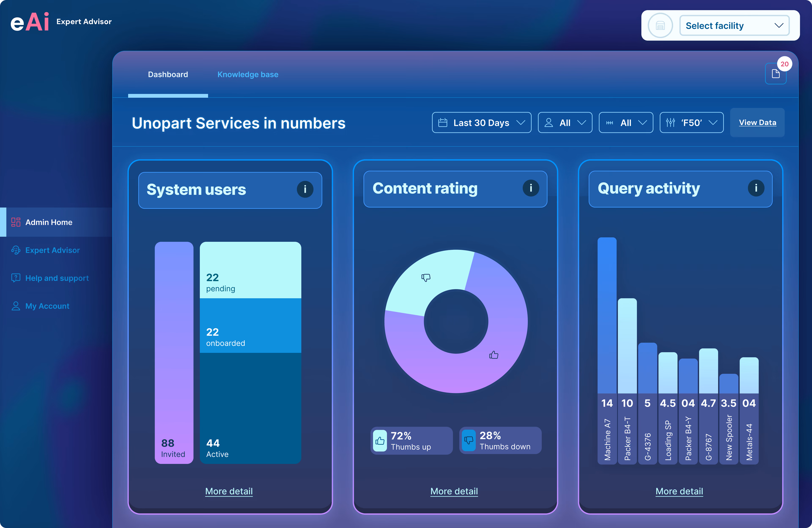Image resolution: width=812 pixels, height=528 pixels.
Task: Click the Packer B4-T bar
Action: (627, 346)
